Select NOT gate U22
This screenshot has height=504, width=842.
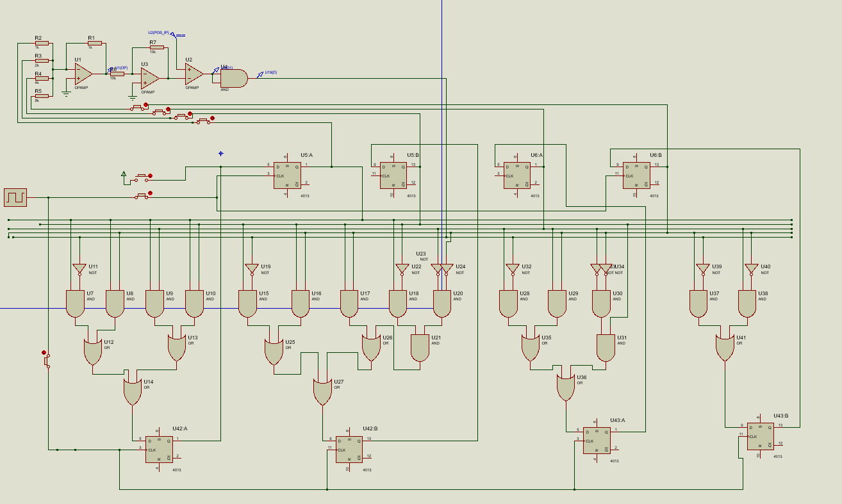402,269
